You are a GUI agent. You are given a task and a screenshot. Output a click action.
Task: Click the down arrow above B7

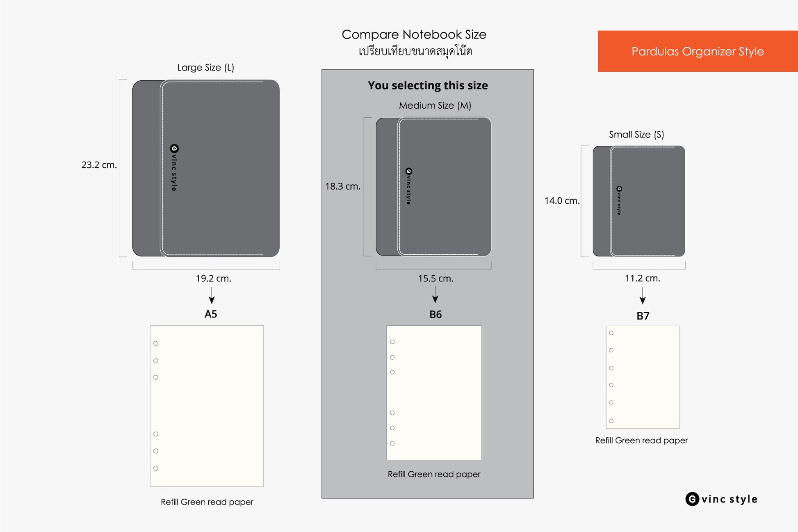click(x=643, y=295)
